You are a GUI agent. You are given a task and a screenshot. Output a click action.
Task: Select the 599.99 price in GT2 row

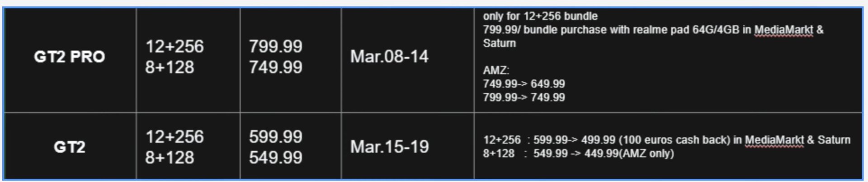275,137
